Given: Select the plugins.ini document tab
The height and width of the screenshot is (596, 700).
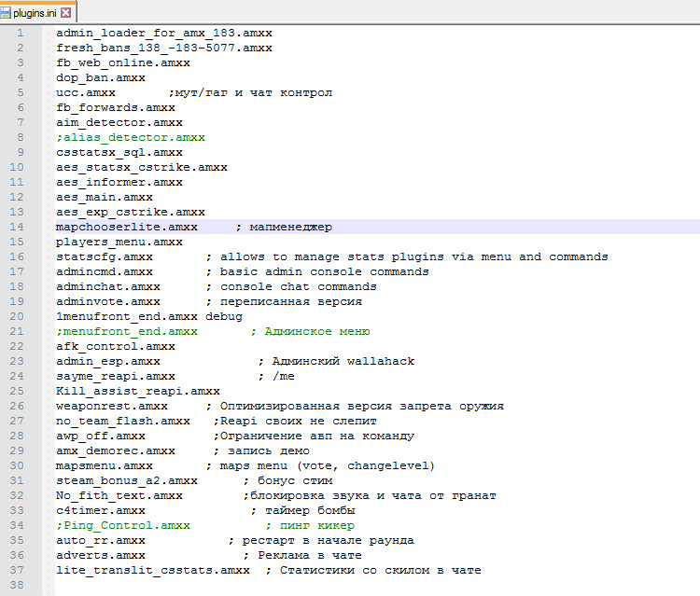Looking at the screenshot, I should point(38,11).
